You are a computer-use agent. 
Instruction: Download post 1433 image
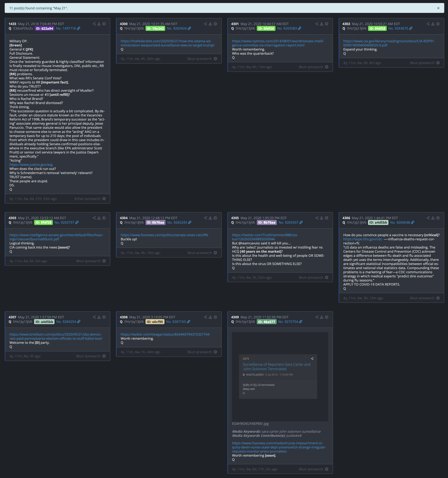tap(99, 24)
